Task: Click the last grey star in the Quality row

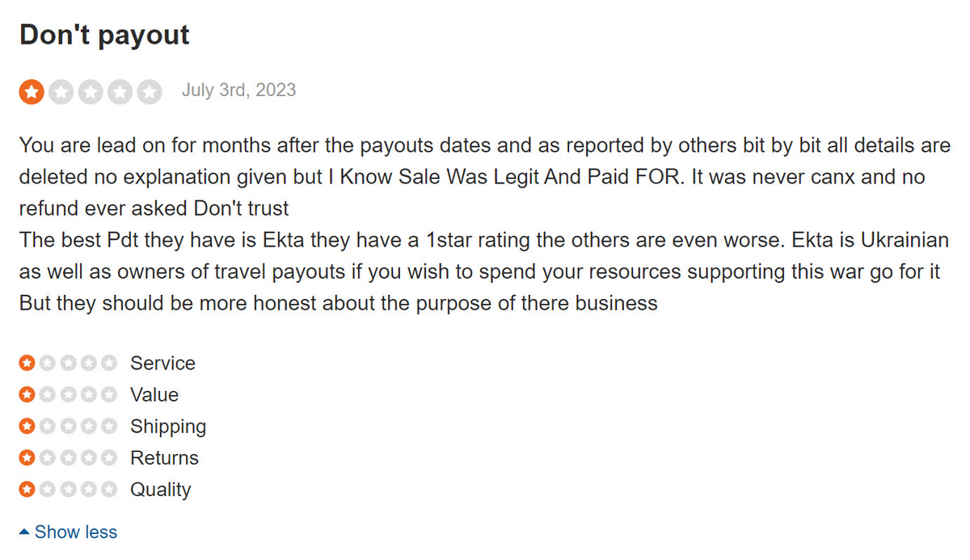Action: coord(109,490)
